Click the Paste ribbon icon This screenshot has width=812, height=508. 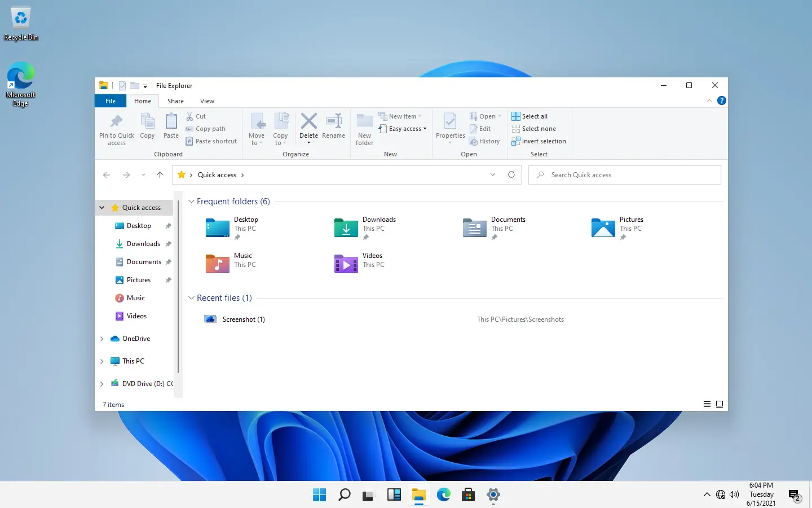coord(171,126)
